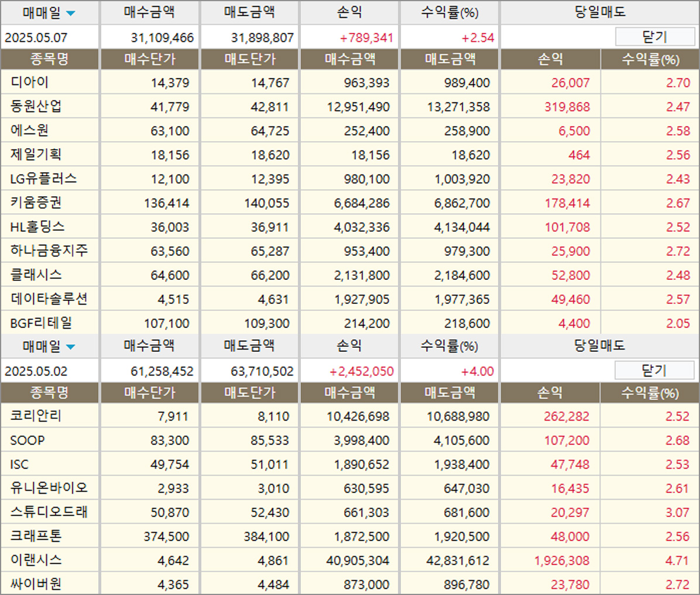Click SOOP sell price 85,533
Image resolution: width=700 pixels, height=595 pixels.
270,440
